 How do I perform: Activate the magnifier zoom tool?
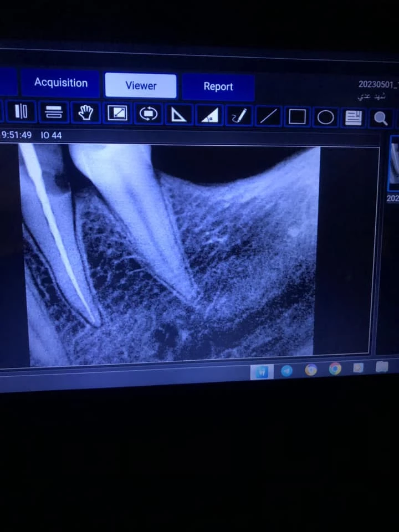click(x=380, y=119)
